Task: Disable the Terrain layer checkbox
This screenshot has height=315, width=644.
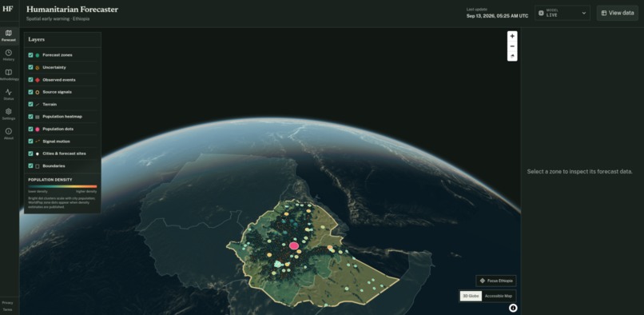Action: (30, 105)
